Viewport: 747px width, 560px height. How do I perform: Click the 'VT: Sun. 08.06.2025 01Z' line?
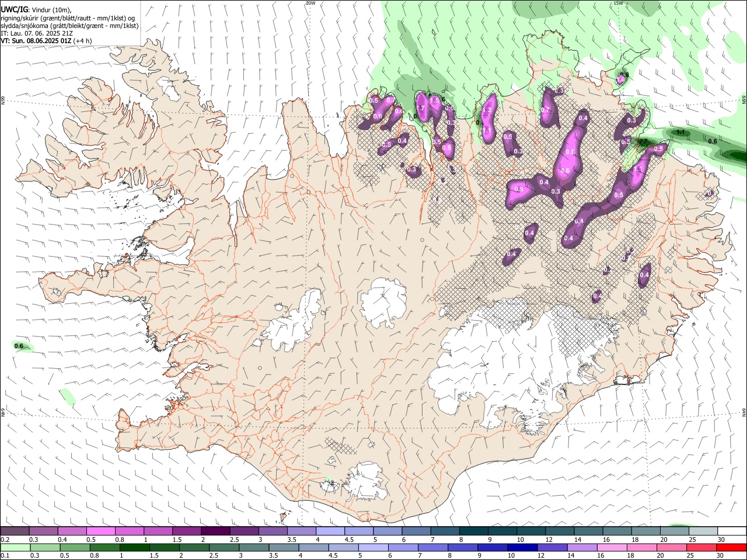[36, 41]
